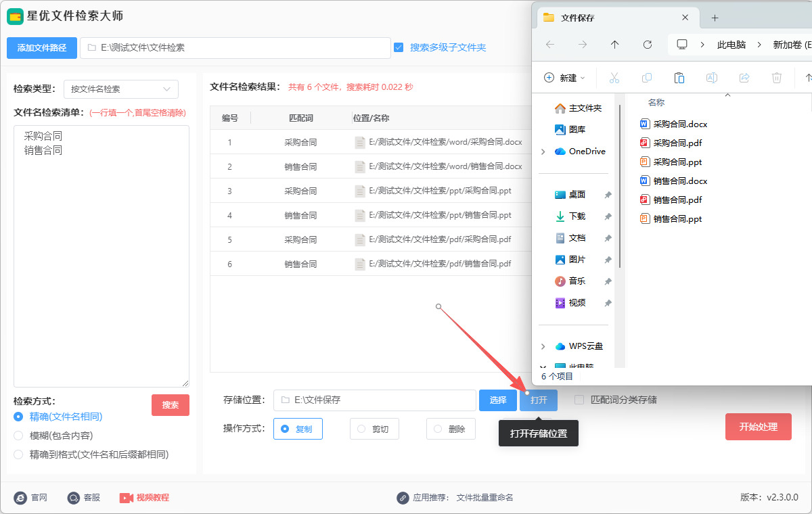Click the 匹配词 column header
Viewport: 812px width, 514px height.
pyautogui.click(x=300, y=118)
